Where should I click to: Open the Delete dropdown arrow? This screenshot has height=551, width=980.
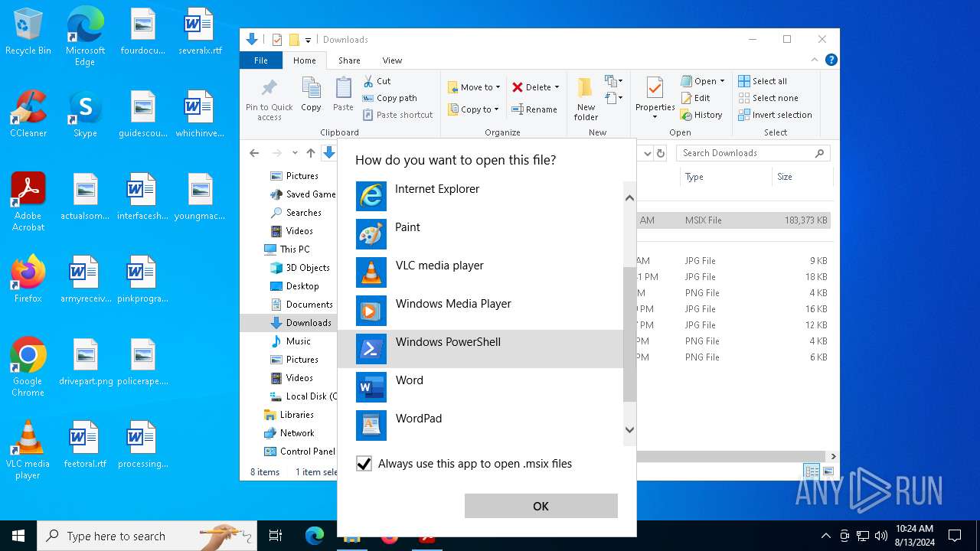pos(557,87)
